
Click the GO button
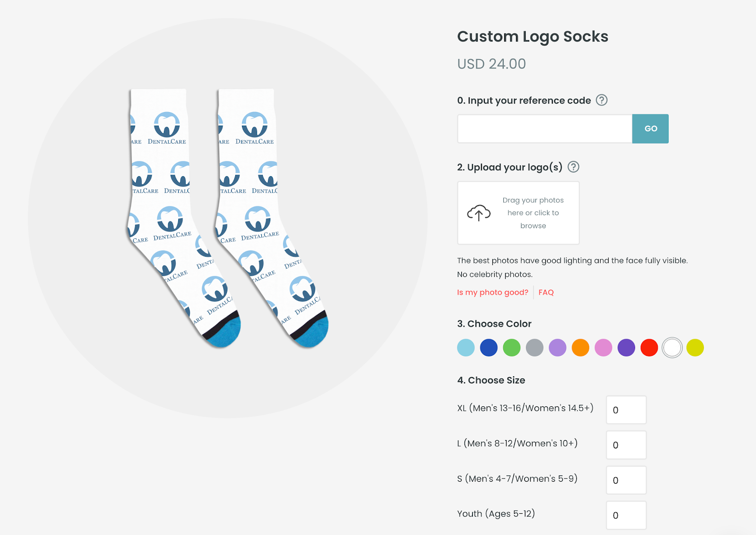pos(650,128)
